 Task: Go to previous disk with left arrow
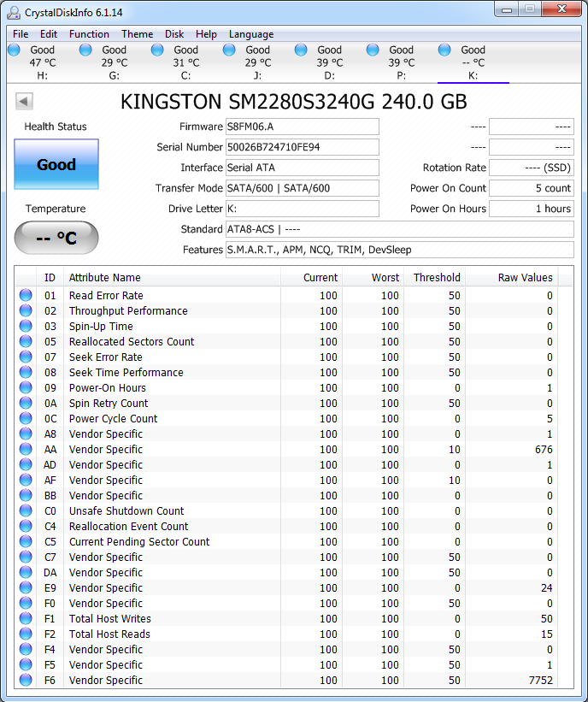(x=24, y=102)
